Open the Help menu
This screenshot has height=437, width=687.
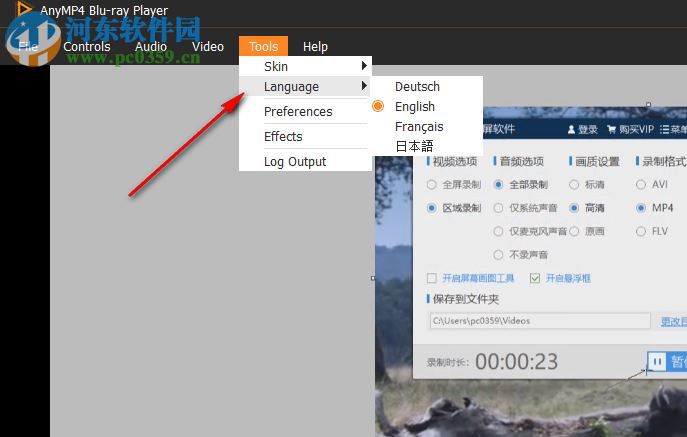click(315, 46)
